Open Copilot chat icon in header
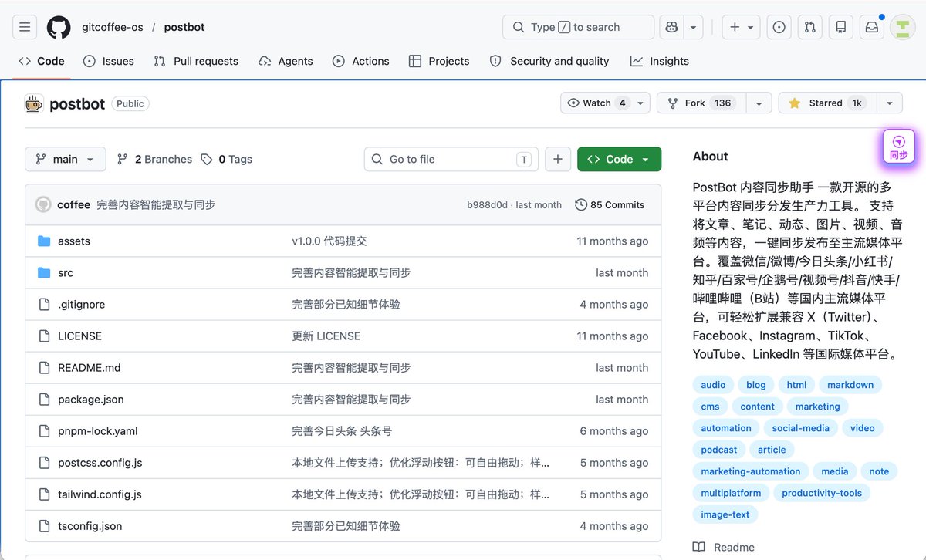Image resolution: width=926 pixels, height=560 pixels. tap(671, 27)
